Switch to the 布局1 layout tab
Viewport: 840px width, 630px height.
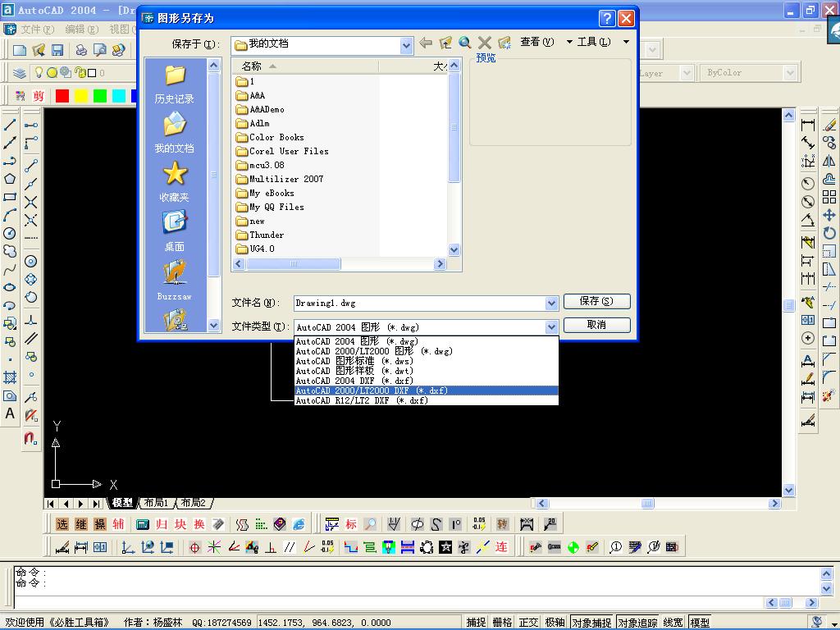[157, 503]
